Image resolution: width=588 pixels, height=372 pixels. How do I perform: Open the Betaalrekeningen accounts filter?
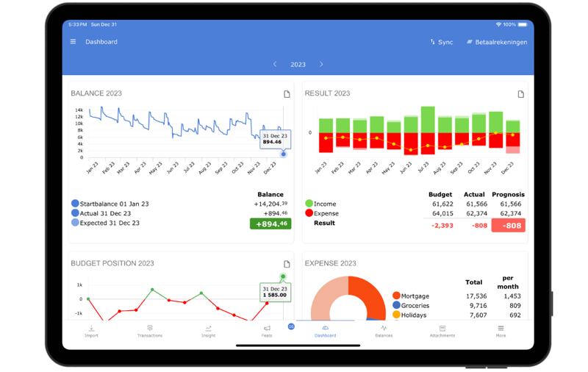(497, 43)
